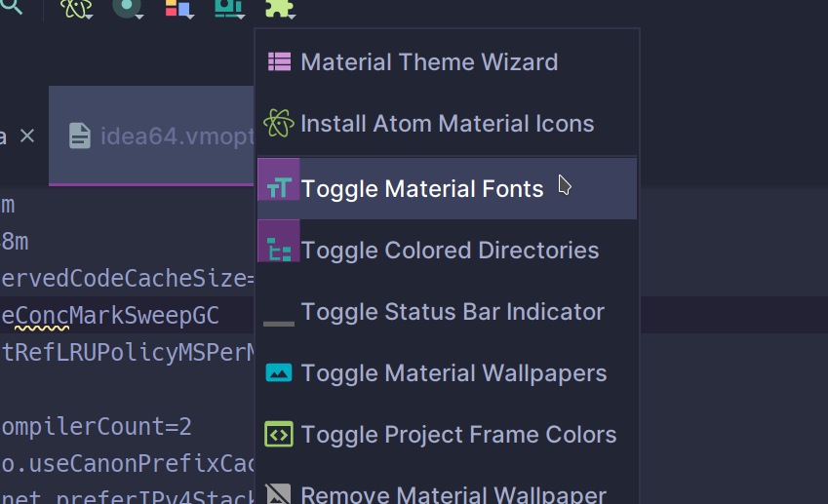Click the preferIPv4Stack line in editor
Image resolution: width=828 pixels, height=504 pixels.
click(x=127, y=496)
